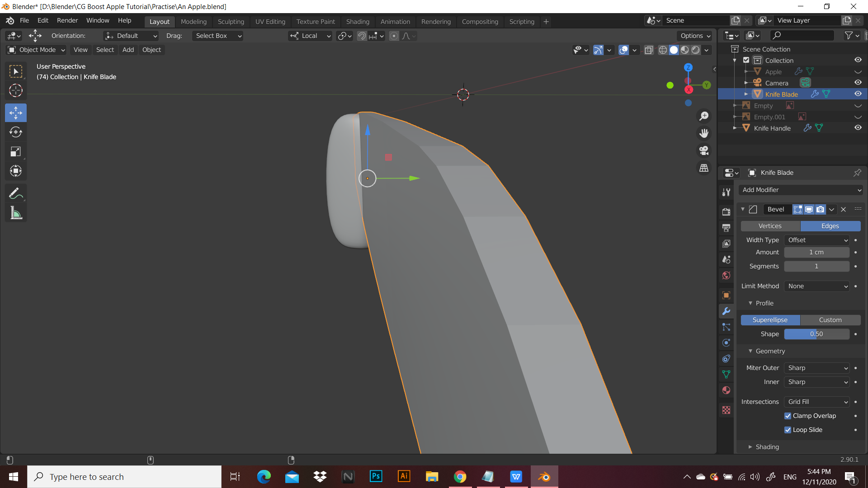Pick the Measure tool
Viewport: 868px width, 488px height.
16,213
